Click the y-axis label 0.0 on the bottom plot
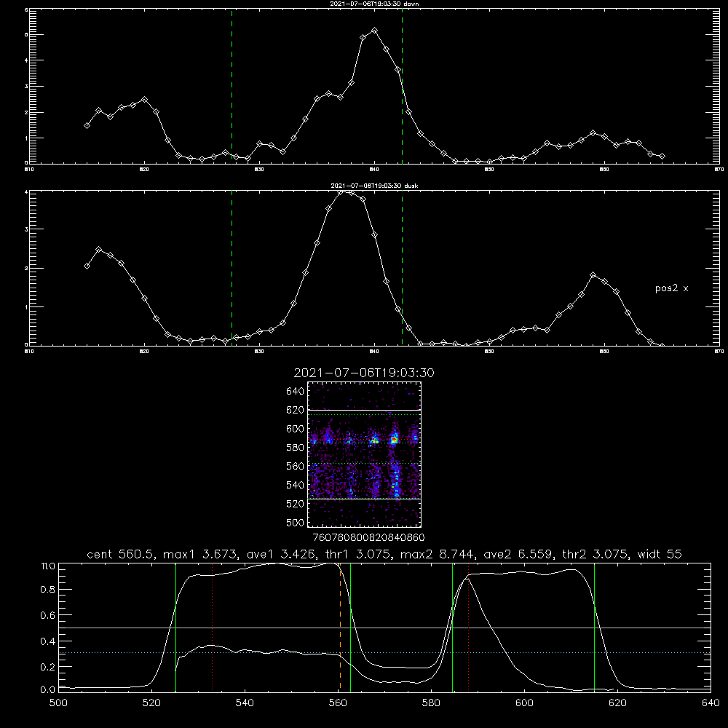Image resolution: width=728 pixels, height=728 pixels. point(48,690)
